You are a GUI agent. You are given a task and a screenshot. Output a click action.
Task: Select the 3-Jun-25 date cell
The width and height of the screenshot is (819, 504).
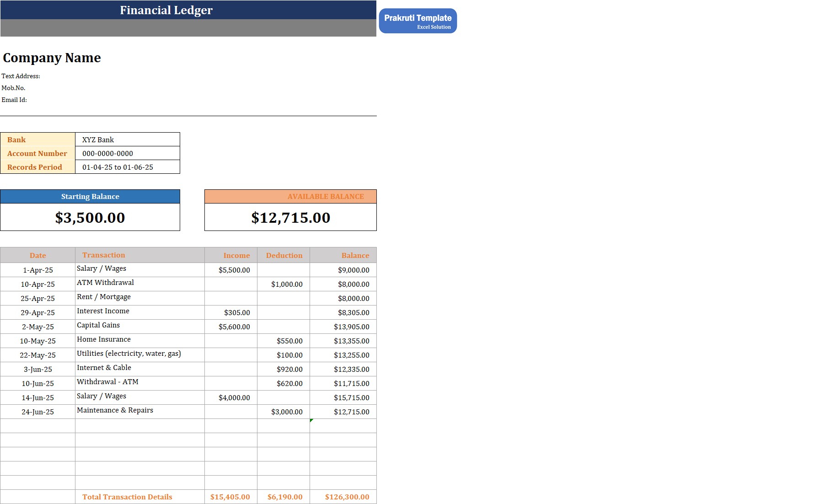pos(38,369)
